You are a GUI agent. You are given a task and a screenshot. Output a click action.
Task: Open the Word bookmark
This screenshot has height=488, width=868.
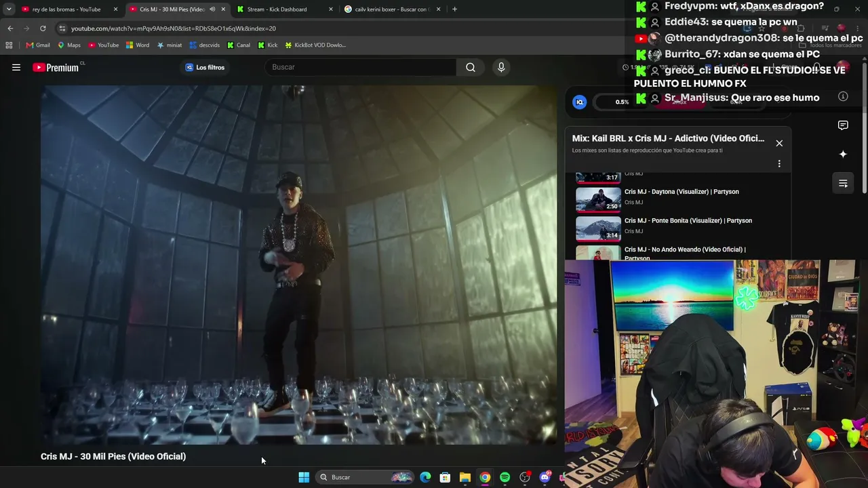pyautogui.click(x=138, y=45)
